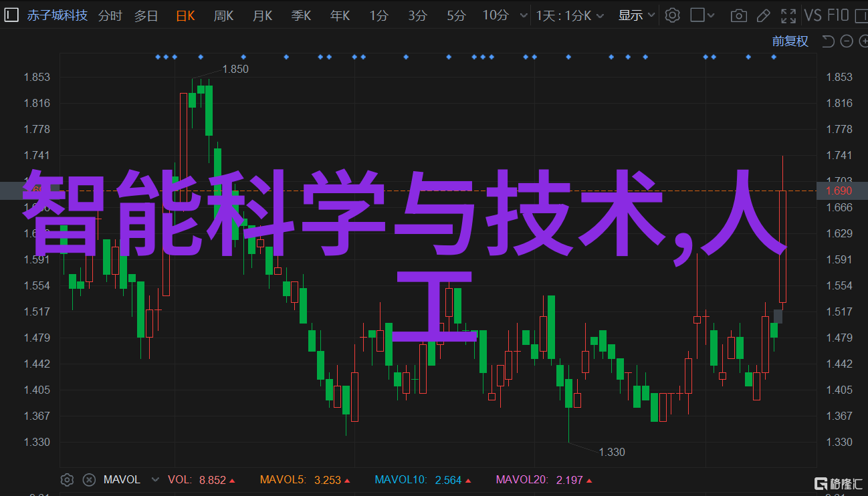Switch to the 分时 chart tab

point(110,15)
